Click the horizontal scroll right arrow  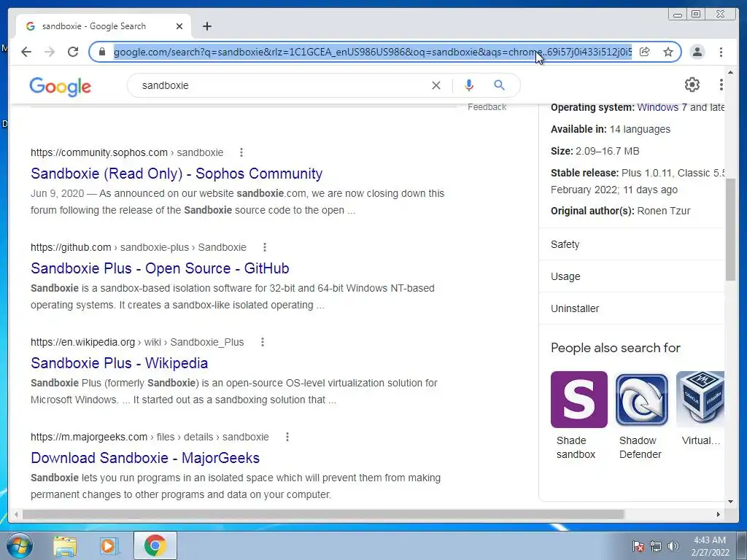point(719,514)
